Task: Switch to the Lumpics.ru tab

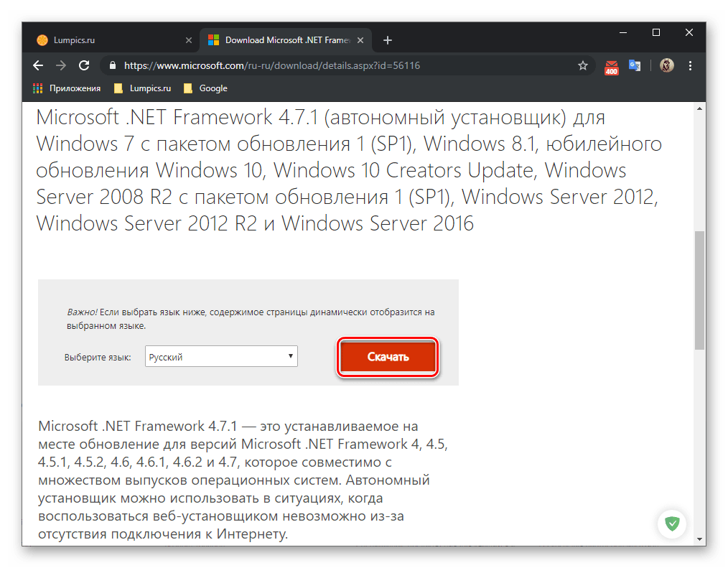Action: pyautogui.click(x=108, y=40)
